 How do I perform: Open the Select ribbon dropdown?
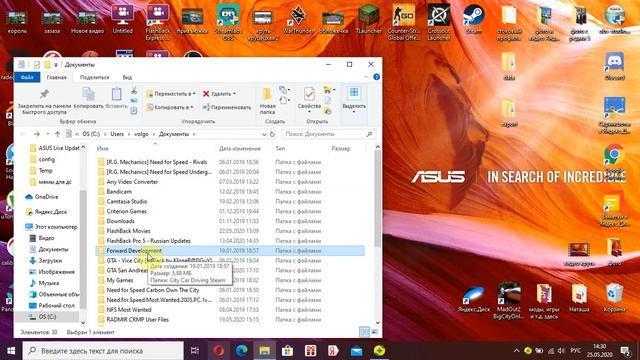(354, 101)
